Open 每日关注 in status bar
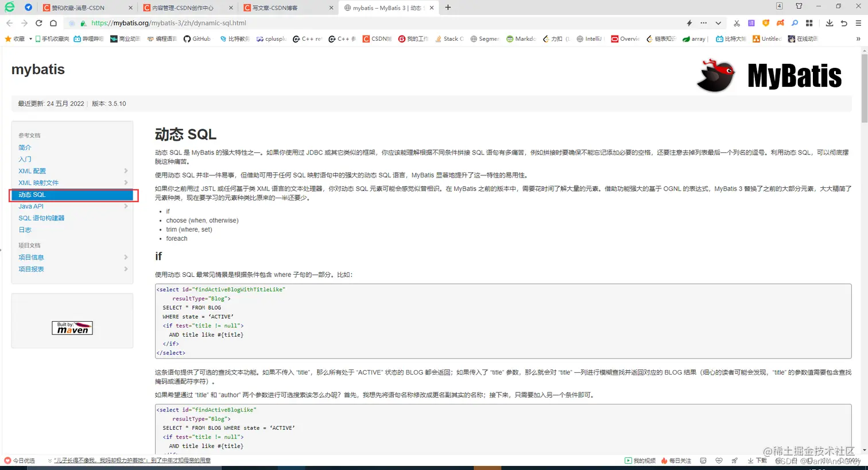 pos(676,461)
